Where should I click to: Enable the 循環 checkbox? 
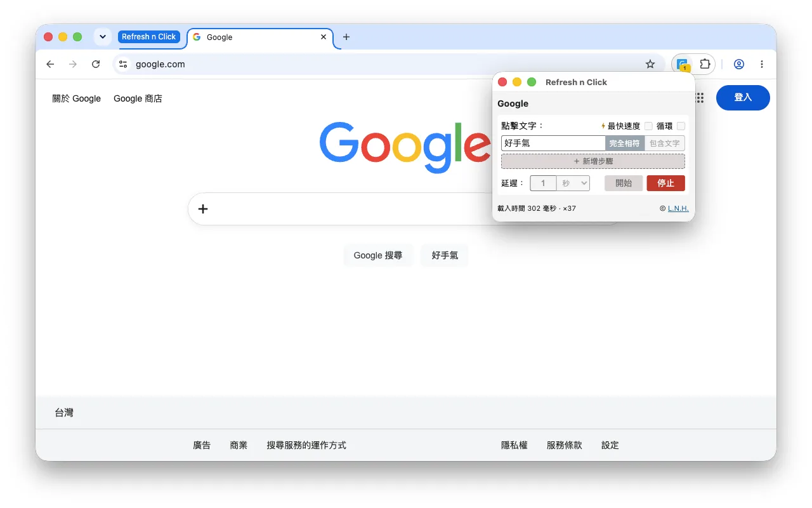point(681,126)
